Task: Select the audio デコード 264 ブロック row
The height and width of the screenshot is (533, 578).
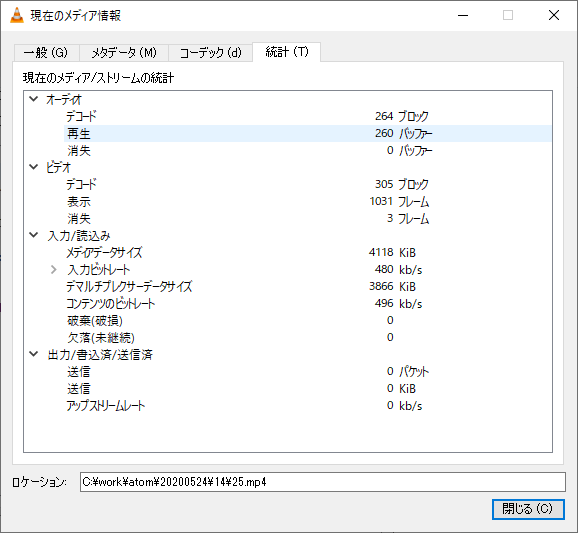Action: click(x=308, y=116)
